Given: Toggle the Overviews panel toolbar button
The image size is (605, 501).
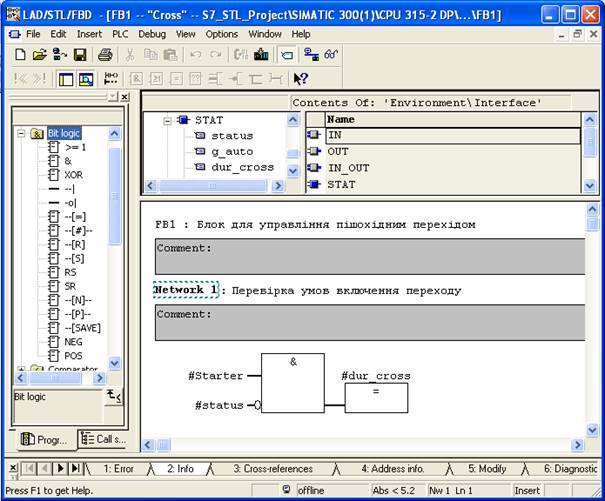Looking at the screenshot, I should (x=66, y=79).
